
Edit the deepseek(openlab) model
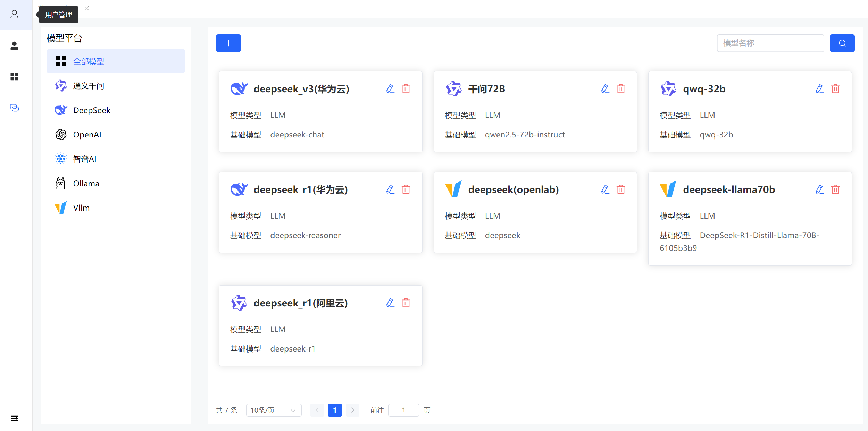(605, 189)
